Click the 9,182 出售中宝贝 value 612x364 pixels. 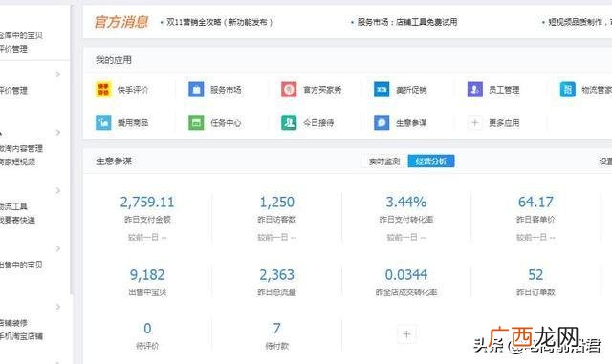(147, 275)
